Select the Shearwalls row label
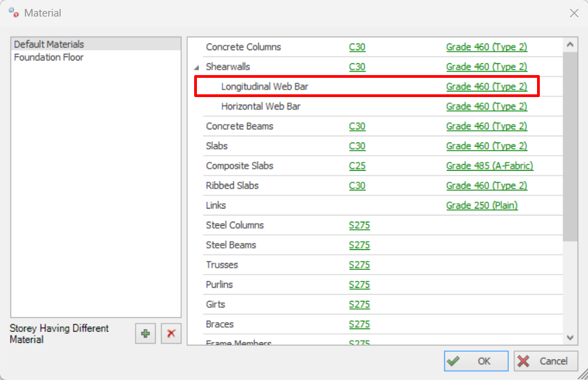588x380 pixels. [x=228, y=67]
